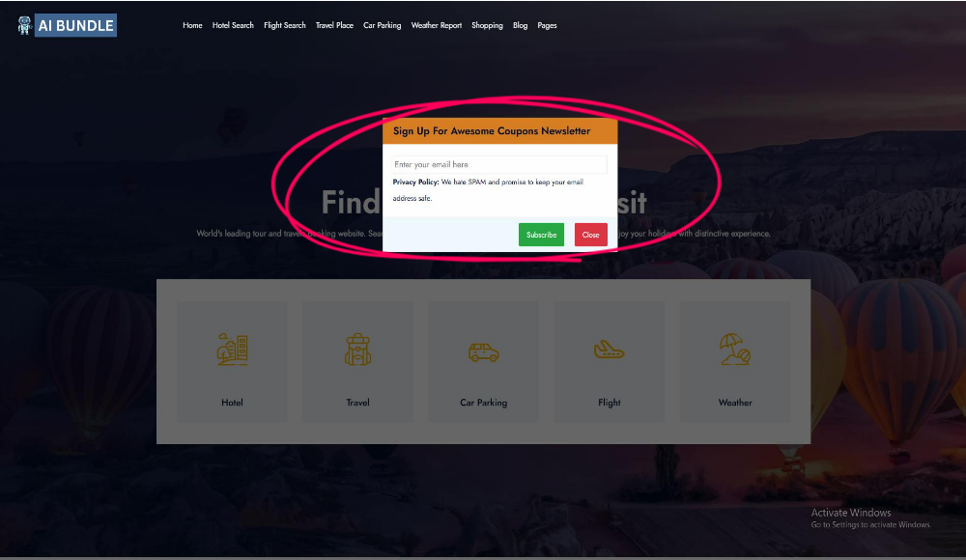This screenshot has height=560, width=966.
Task: Click the Hotel card label
Action: 232,403
